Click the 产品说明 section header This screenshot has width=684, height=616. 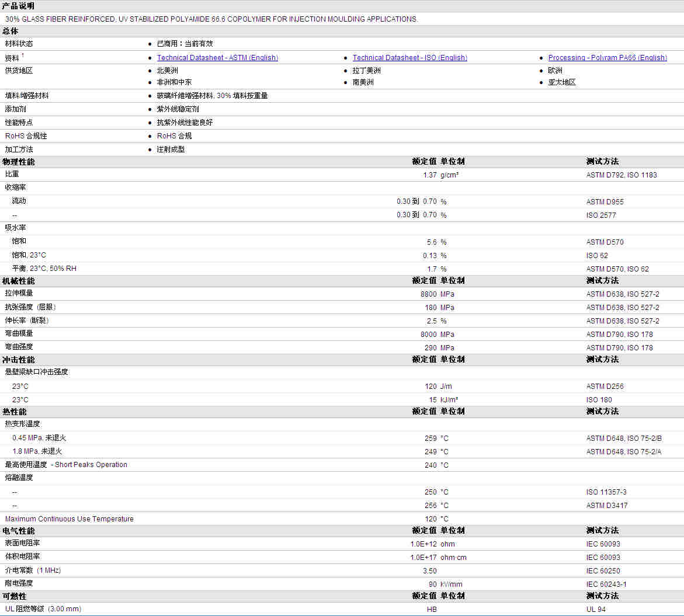tap(18, 6)
